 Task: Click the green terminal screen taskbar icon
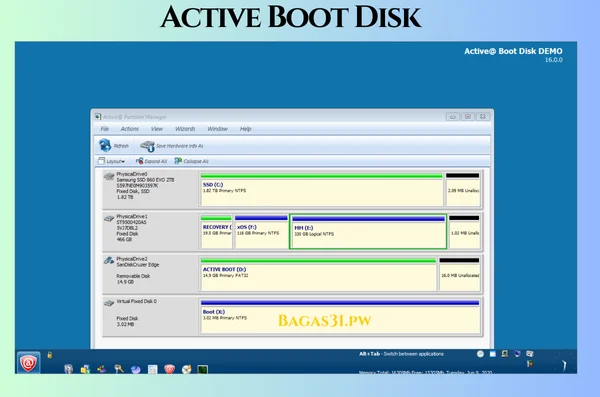(203, 369)
